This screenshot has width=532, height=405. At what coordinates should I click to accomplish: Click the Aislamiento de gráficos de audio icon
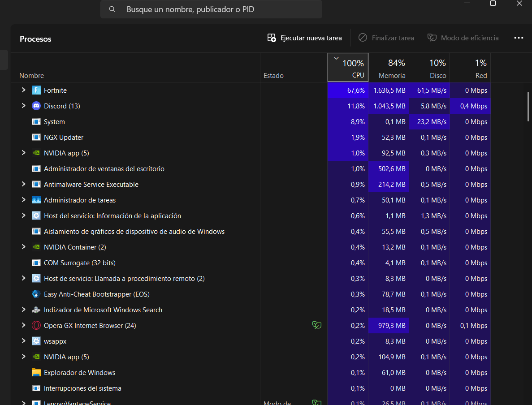36,231
